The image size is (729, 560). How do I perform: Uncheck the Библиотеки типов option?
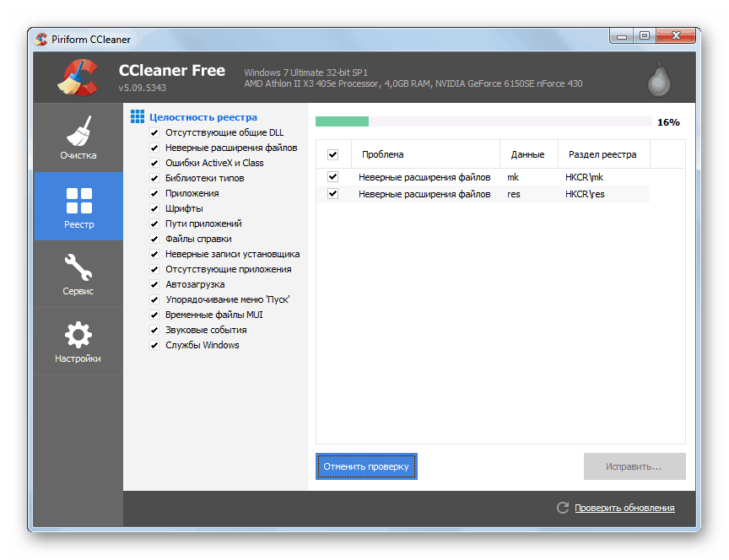click(x=154, y=178)
